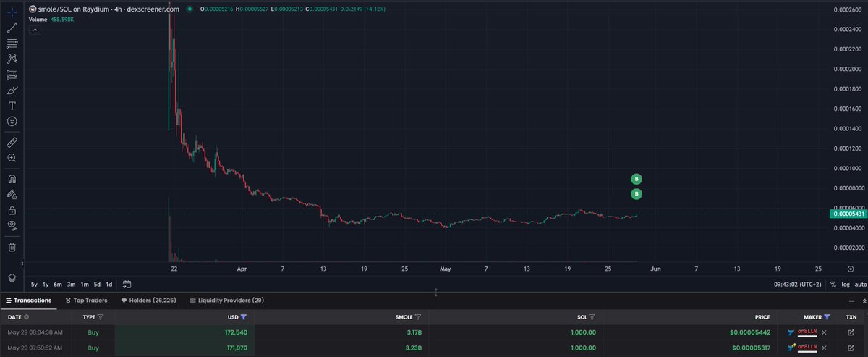Open the object tree layers icon
The width and height of the screenshot is (868, 357).
click(12, 277)
